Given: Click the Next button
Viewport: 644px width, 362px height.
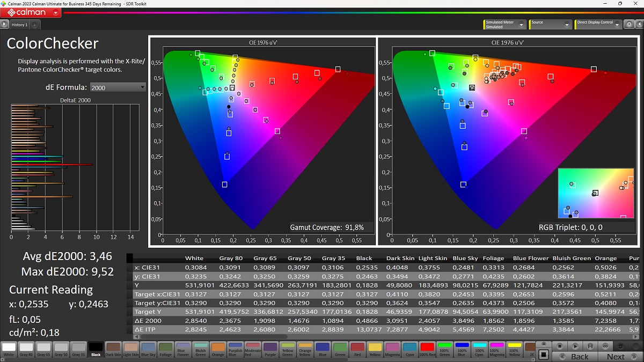Looking at the screenshot, I should (615, 356).
